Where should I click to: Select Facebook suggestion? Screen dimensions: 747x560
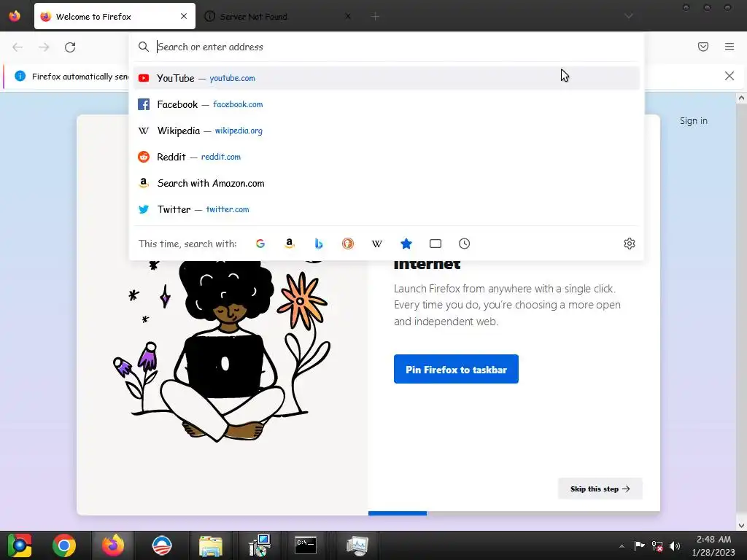coord(387,104)
